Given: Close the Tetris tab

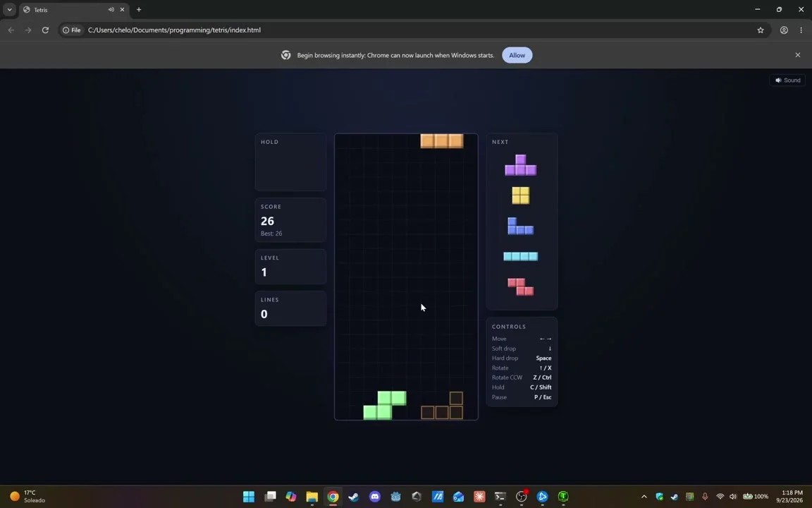Looking at the screenshot, I should coord(122,9).
